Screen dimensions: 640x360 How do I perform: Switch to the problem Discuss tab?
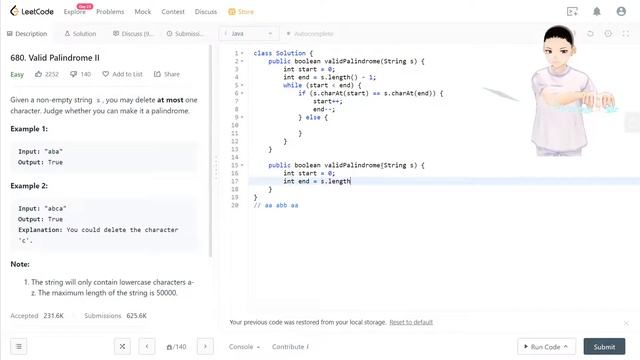133,33
